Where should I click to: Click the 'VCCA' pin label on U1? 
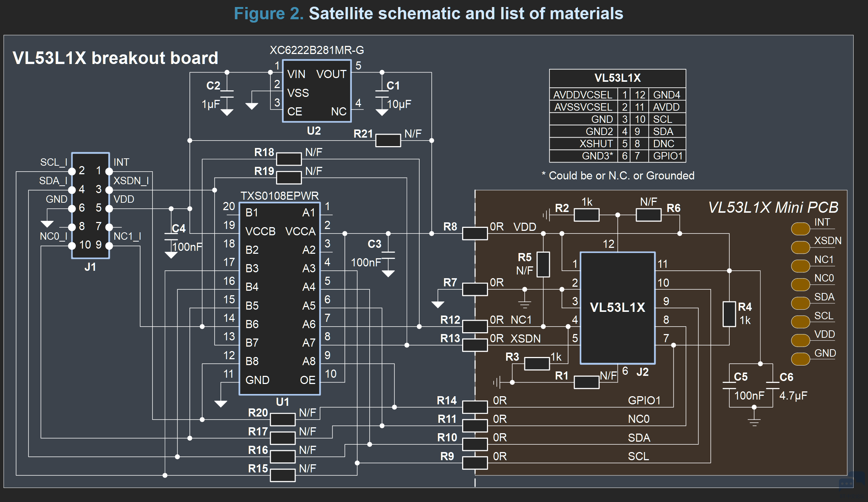click(300, 232)
